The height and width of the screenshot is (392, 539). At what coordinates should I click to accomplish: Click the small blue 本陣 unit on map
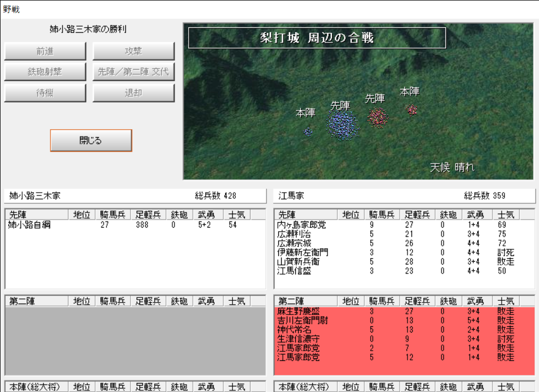(x=308, y=132)
